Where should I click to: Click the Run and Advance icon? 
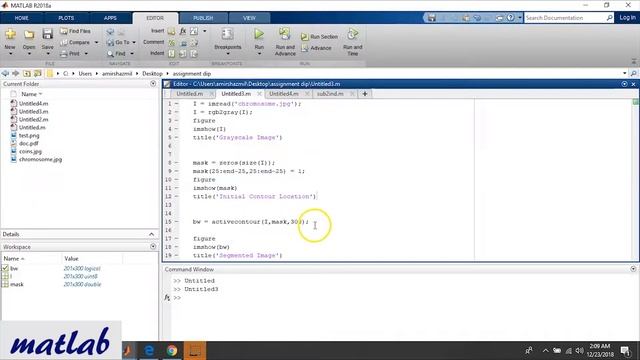pyautogui.click(x=285, y=34)
